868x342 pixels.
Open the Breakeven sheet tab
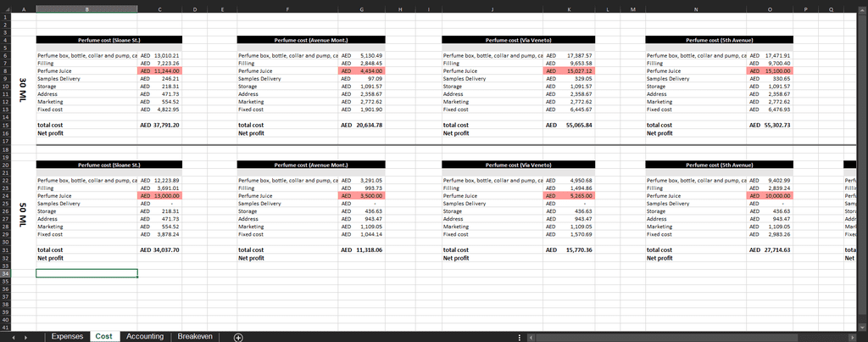pos(195,336)
